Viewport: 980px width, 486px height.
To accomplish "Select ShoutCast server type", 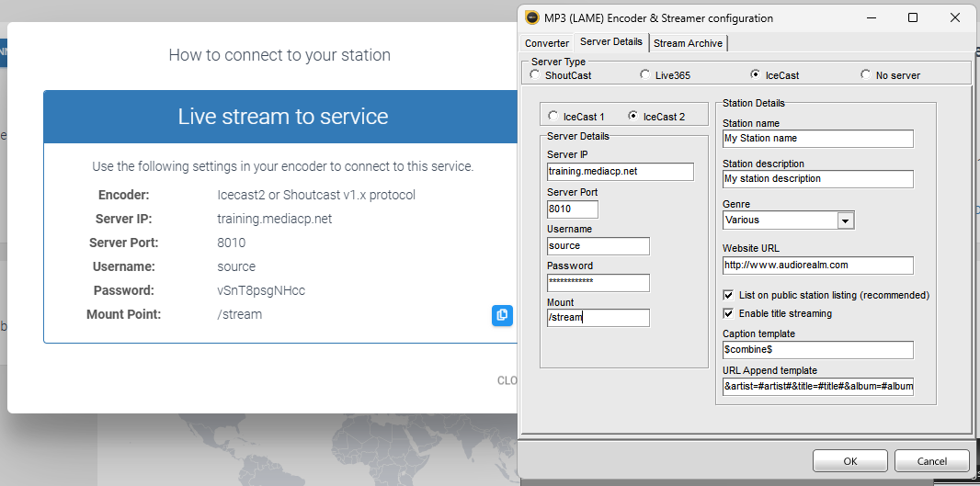I will [x=534, y=75].
